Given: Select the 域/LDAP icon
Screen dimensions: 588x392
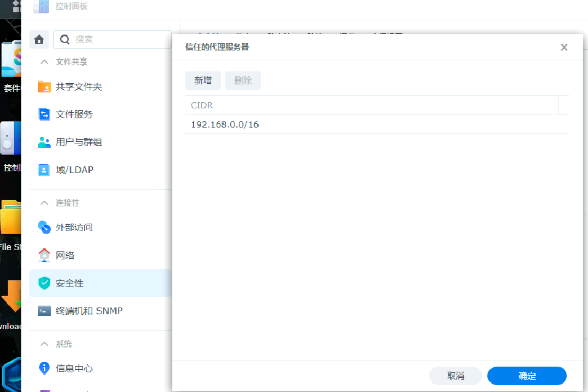Looking at the screenshot, I should pos(44,170).
